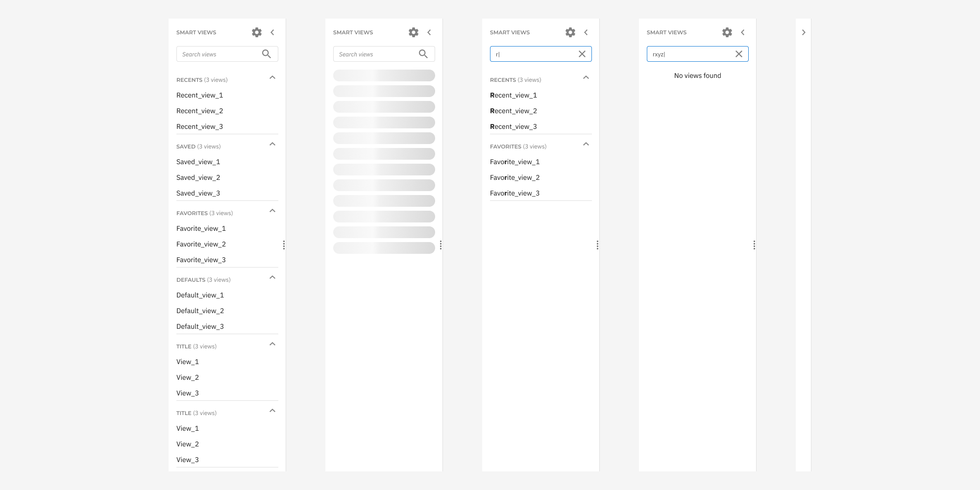Open settings gear in 'No views found' panel
Screen dimensions: 980x490
(727, 32)
